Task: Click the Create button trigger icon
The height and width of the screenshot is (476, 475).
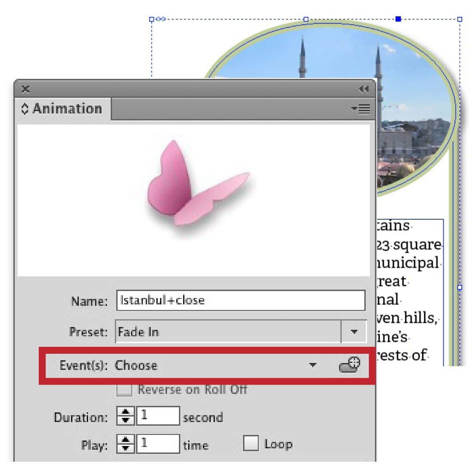Action: click(350, 365)
